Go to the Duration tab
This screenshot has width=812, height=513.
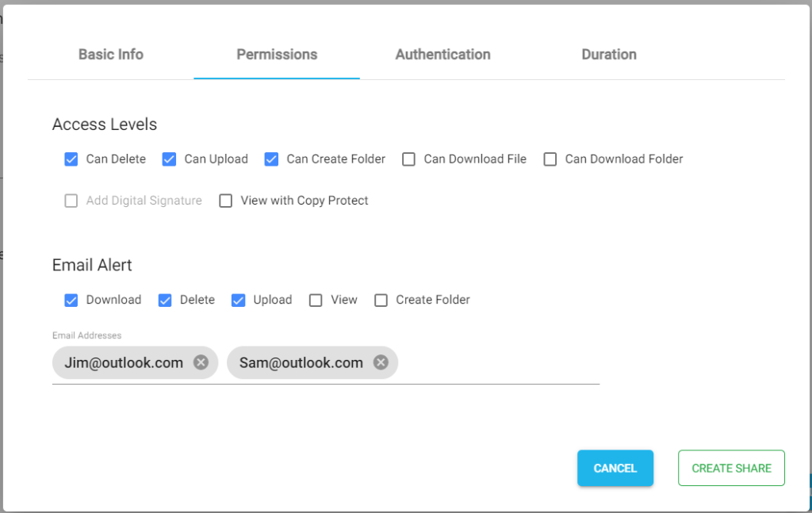[609, 54]
